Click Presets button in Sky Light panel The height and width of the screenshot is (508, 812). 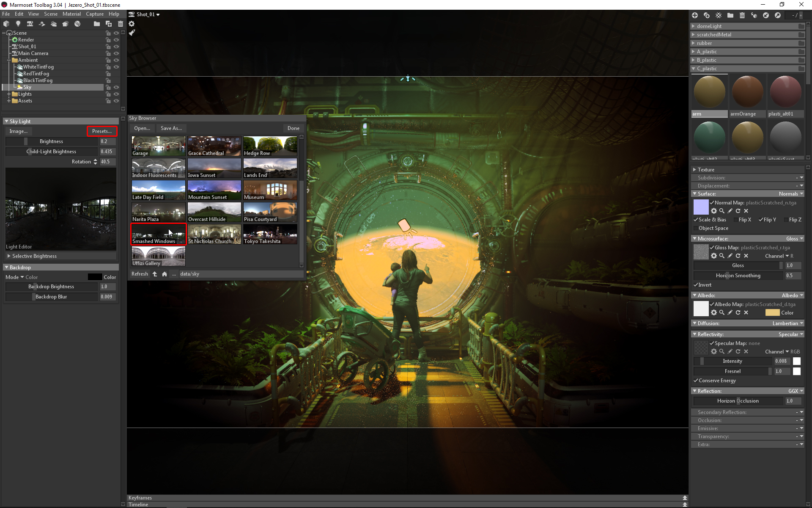point(101,130)
